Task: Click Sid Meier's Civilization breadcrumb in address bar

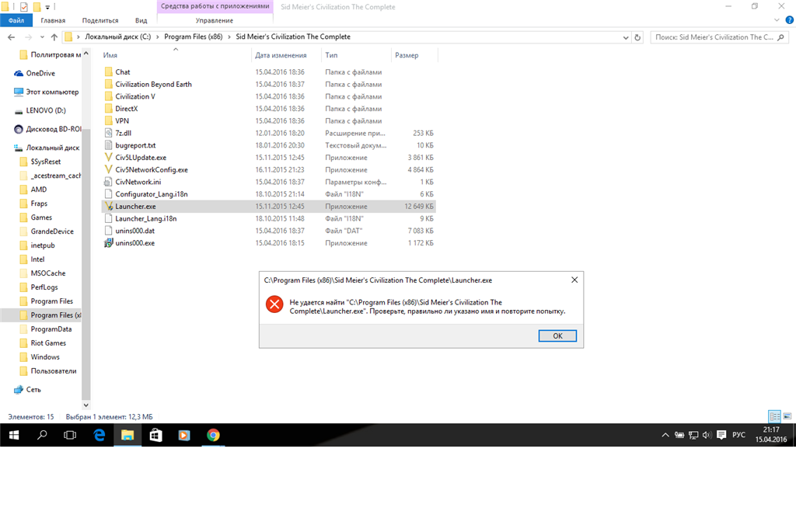Action: 293,37
